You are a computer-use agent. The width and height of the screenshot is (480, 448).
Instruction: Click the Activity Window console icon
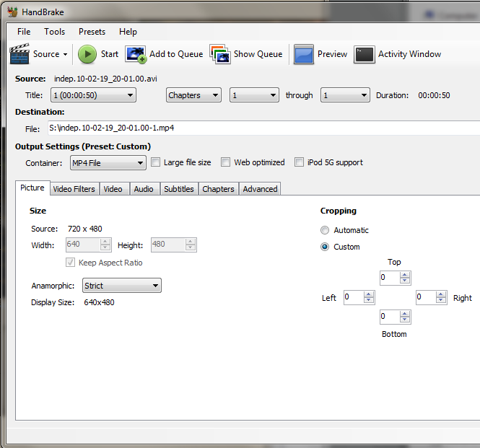(x=364, y=55)
